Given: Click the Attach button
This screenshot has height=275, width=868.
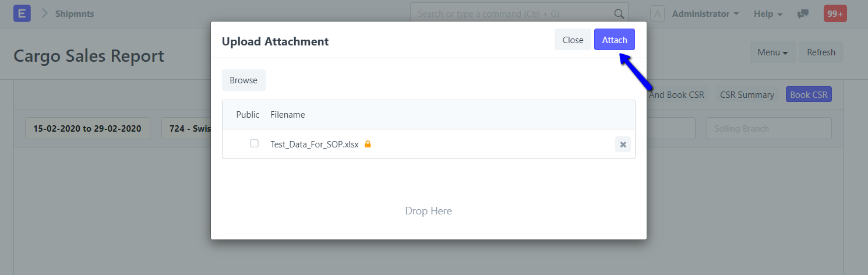Looking at the screenshot, I should (614, 40).
